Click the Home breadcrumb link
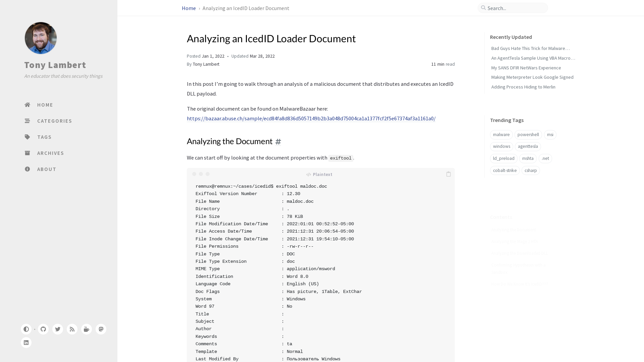This screenshot has height=362, width=644. [x=189, y=8]
